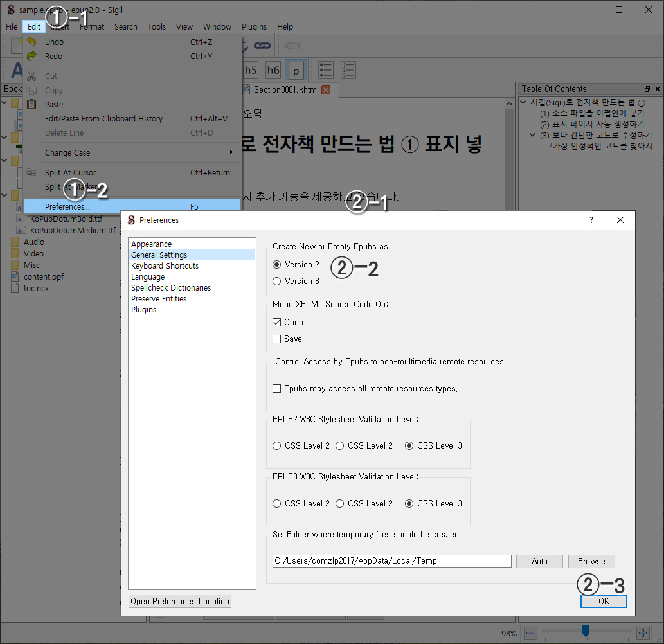Click the insert link chain toolbar icon
This screenshot has width=664, height=644.
[262, 45]
